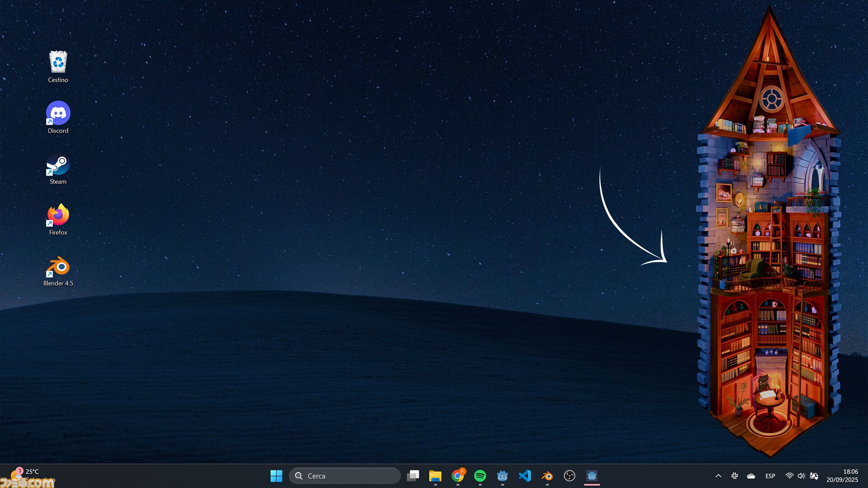Launch the Discord desktop shortcut
This screenshot has width=868, height=488.
click(58, 117)
